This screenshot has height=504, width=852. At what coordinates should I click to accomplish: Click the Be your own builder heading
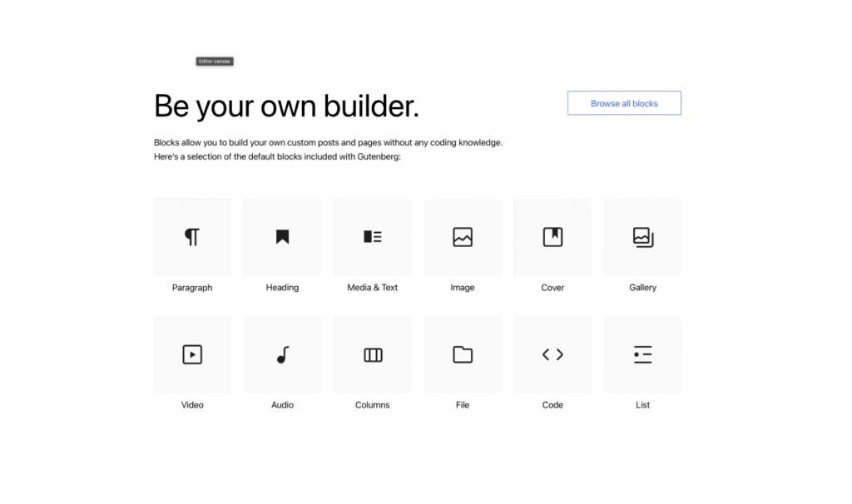[x=286, y=106]
